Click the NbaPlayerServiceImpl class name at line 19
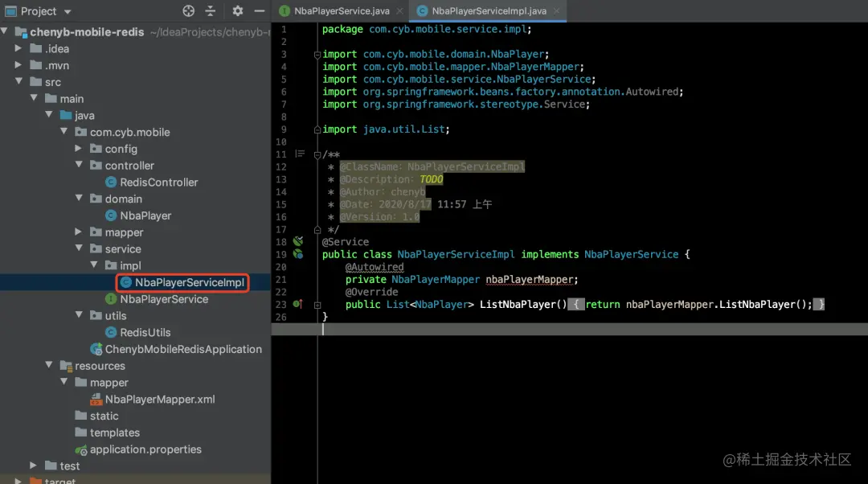 [456, 254]
